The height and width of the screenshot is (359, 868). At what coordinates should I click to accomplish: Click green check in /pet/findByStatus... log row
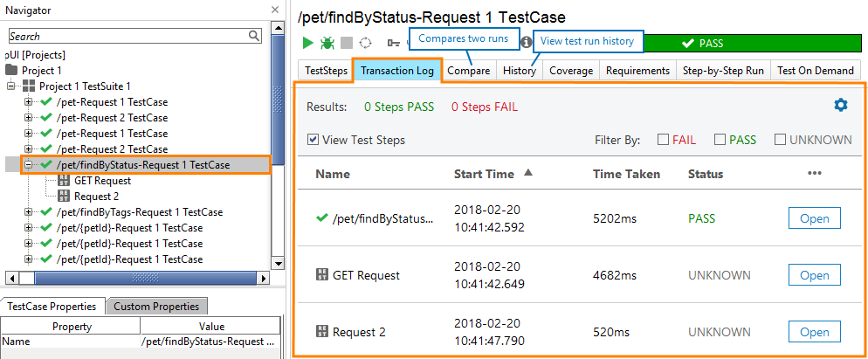coord(321,218)
